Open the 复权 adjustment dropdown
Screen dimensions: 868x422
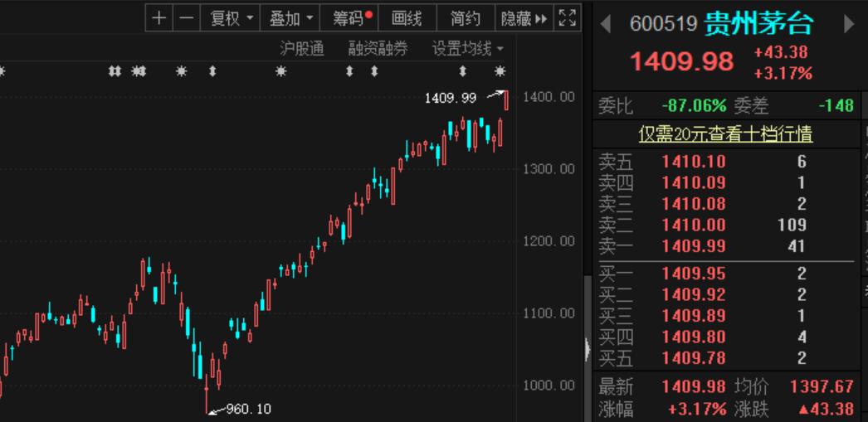(231, 18)
